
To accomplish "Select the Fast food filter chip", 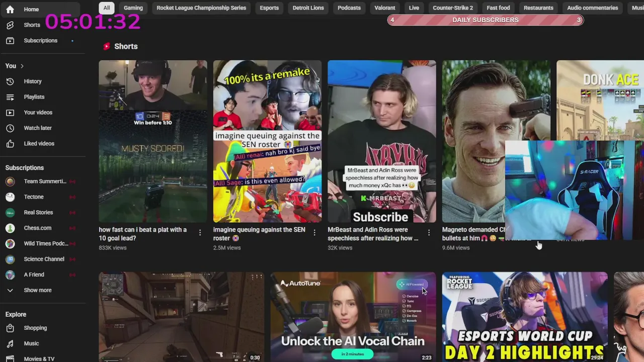I will (498, 8).
